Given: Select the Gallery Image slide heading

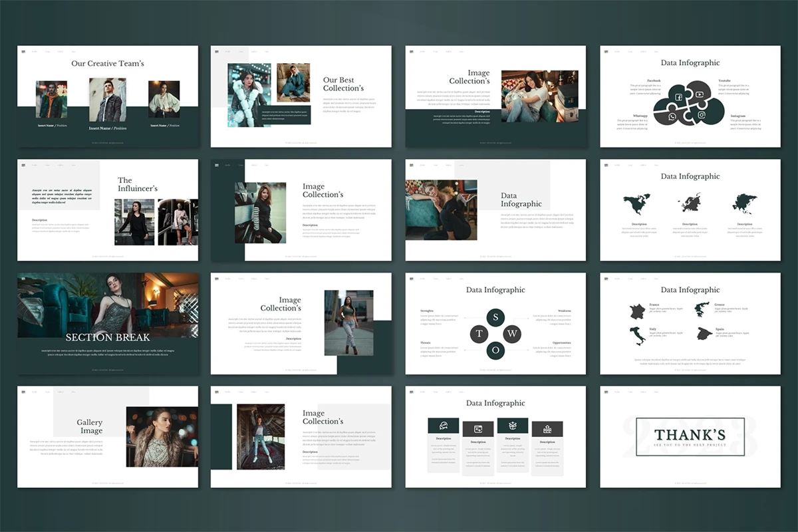Looking at the screenshot, I should pyautogui.click(x=90, y=426).
